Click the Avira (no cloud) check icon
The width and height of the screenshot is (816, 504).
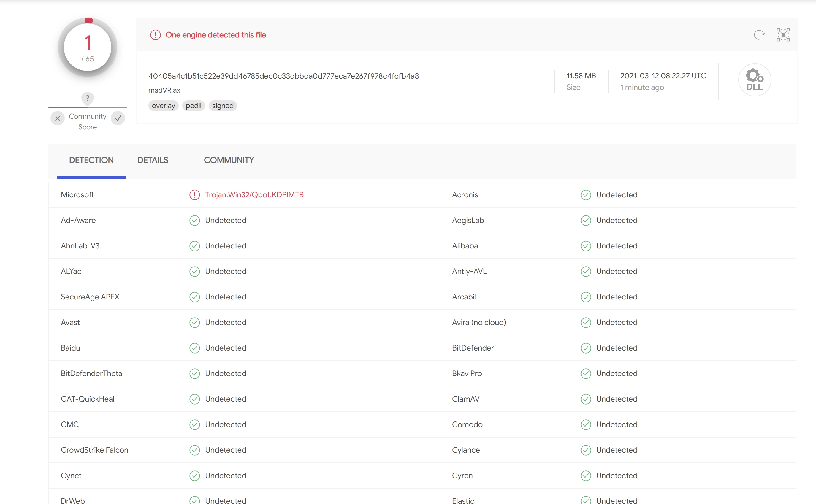586,322
